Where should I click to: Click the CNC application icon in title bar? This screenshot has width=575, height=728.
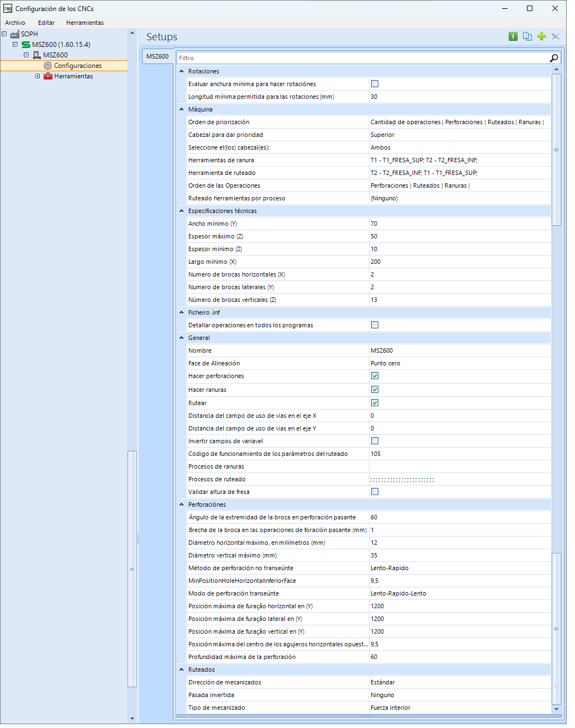coord(8,8)
